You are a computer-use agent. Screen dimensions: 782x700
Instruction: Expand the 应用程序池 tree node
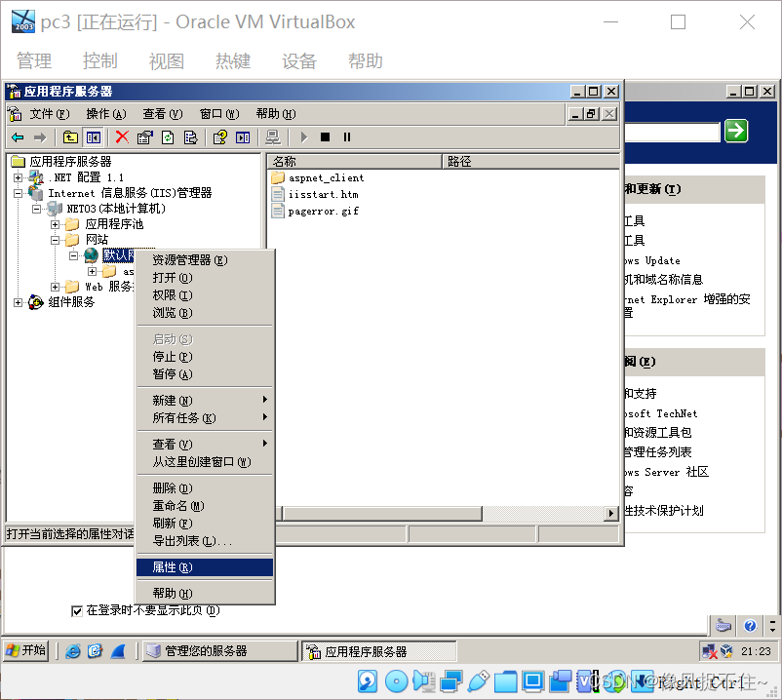click(55, 224)
